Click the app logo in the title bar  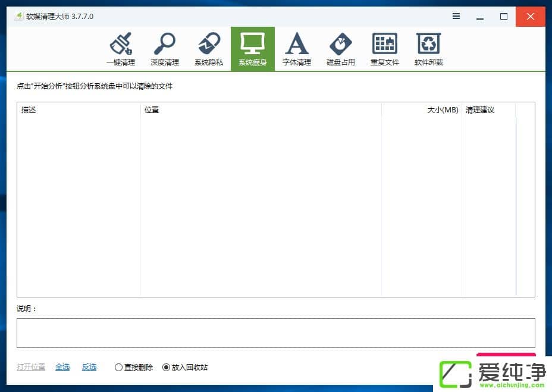coord(19,17)
